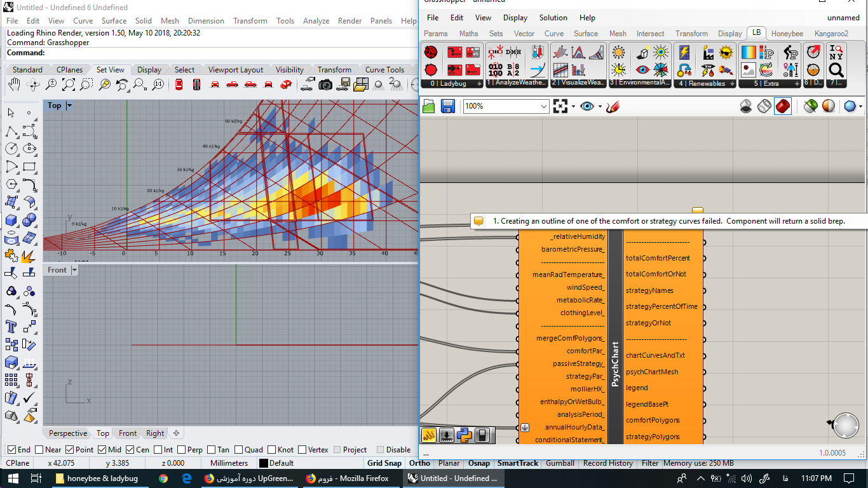Click the red shaded preview icon in Grasshopper
The image size is (868, 488).
783,106
